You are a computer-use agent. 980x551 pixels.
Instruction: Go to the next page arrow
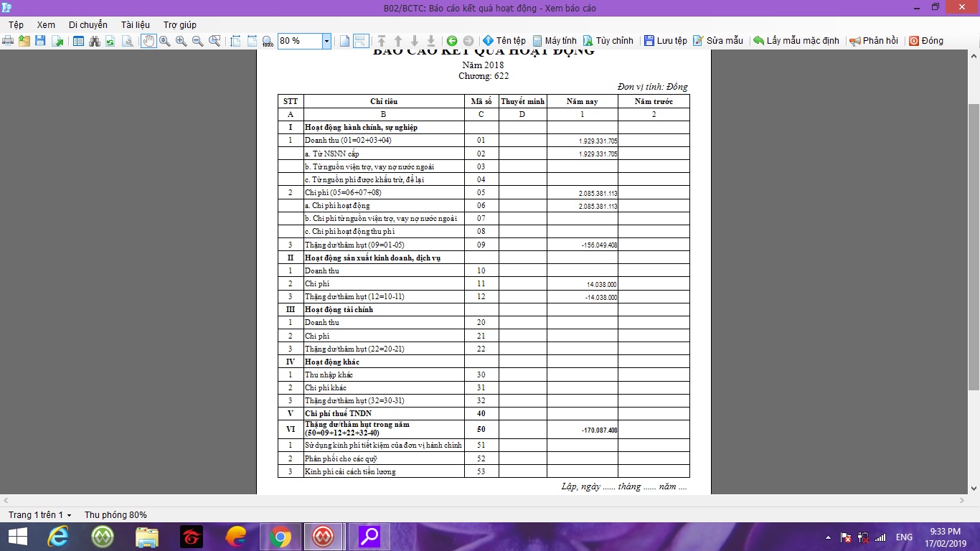tap(415, 41)
